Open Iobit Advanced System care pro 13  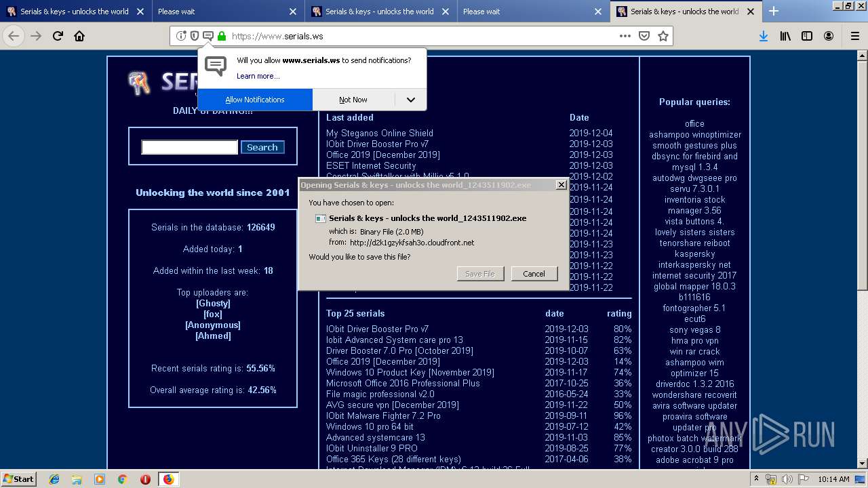click(x=395, y=340)
